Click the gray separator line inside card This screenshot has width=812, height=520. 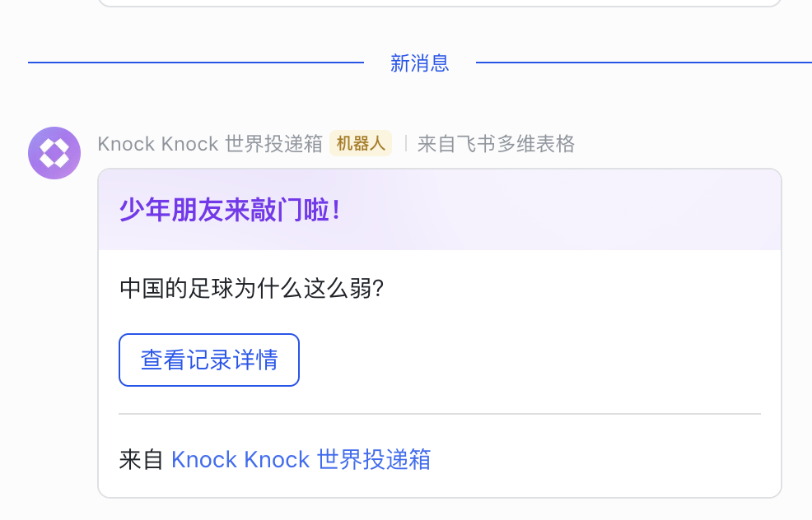440,414
